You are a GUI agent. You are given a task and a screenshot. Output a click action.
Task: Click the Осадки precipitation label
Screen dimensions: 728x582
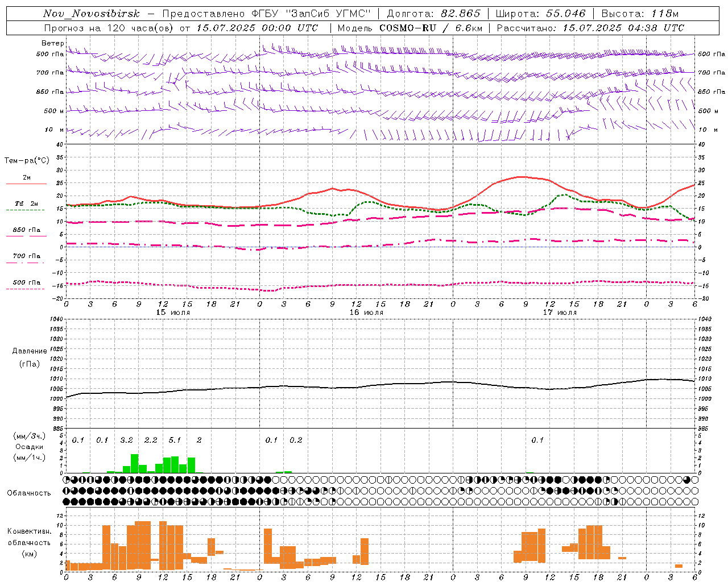click(30, 447)
